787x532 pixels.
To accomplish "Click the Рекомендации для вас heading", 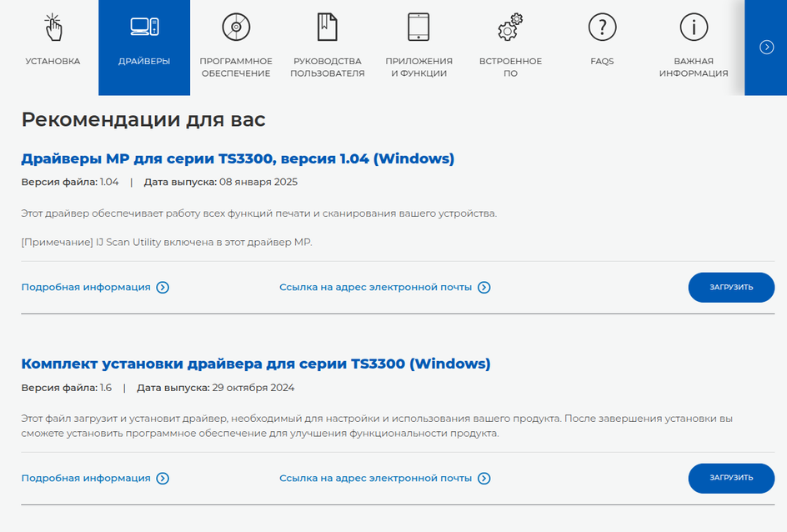I will (143, 120).
